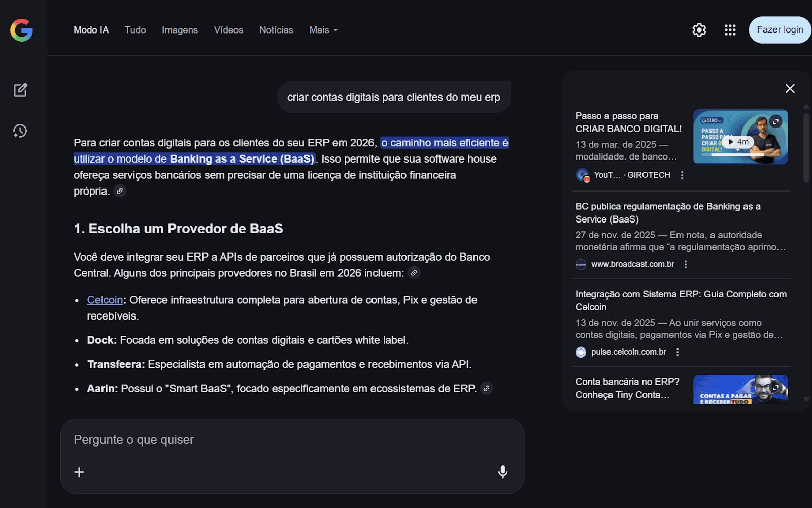
Task: Open the Google apps grid
Action: [730, 30]
